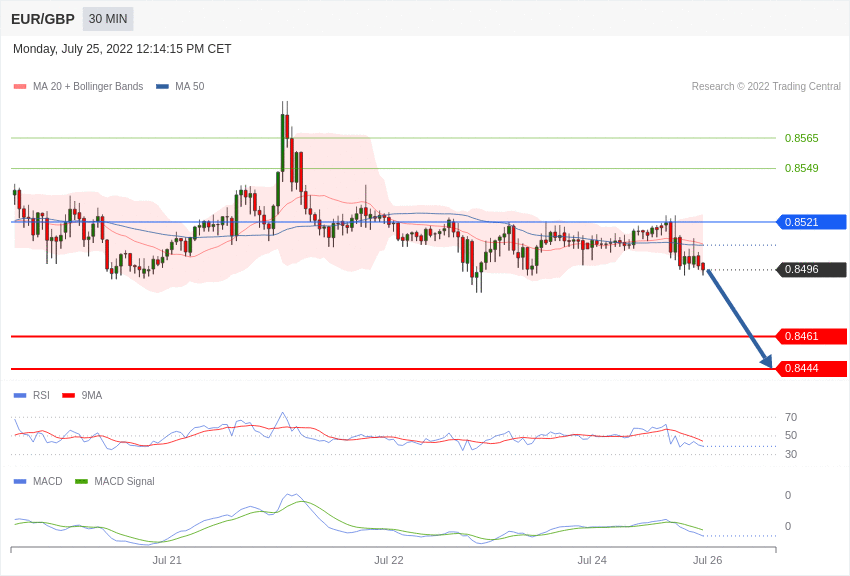This screenshot has width=850, height=576.
Task: Click the Jul 24 date axis label
Action: tap(592, 560)
